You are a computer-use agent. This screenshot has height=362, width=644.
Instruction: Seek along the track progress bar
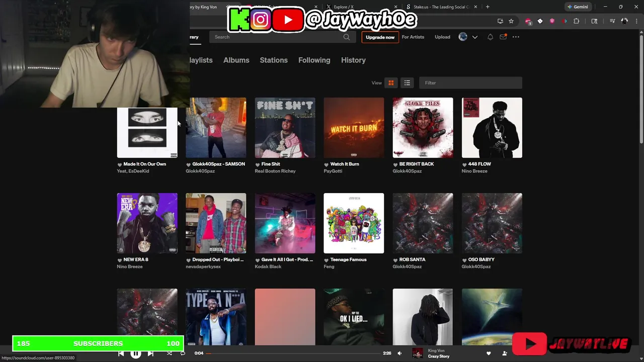pyautogui.click(x=293, y=353)
